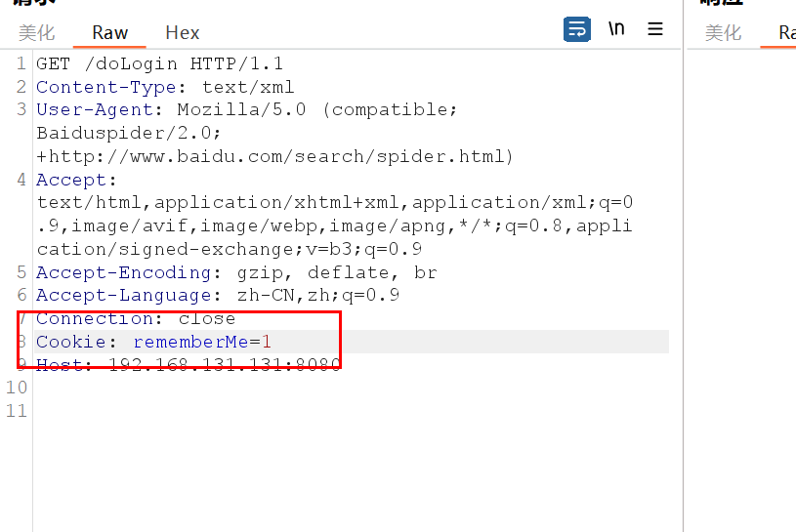Open the Hex tab in request panel
The height and width of the screenshot is (532, 796).
[x=183, y=33]
